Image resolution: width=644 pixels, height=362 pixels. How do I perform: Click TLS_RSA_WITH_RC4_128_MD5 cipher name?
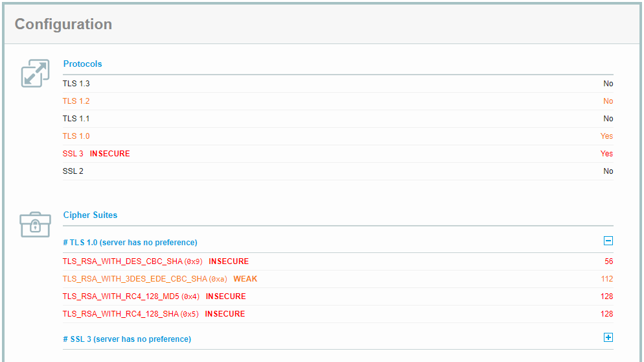click(x=121, y=296)
